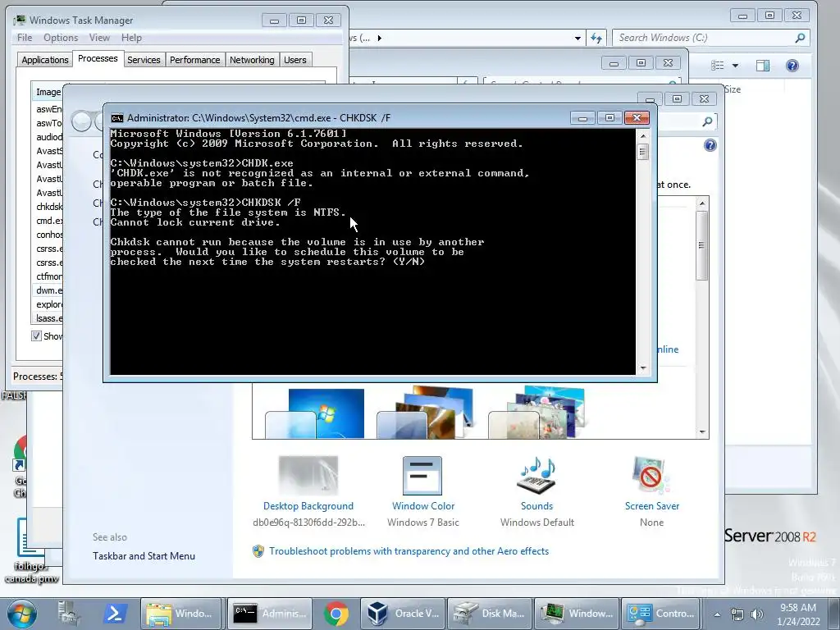The height and width of the screenshot is (630, 840).
Task: Click the Image Name column header
Action: (x=47, y=92)
